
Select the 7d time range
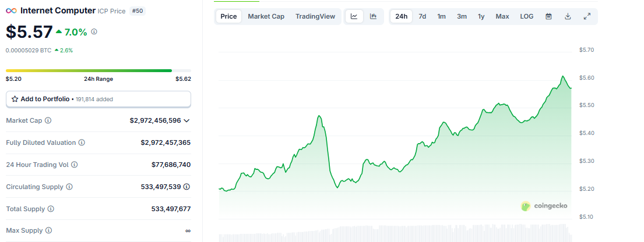point(422,16)
